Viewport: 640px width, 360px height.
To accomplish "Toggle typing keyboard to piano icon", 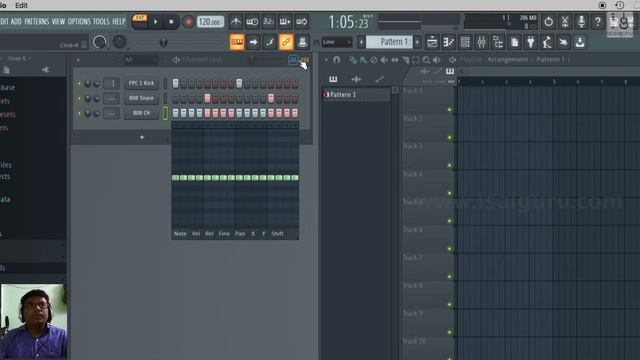I will [x=237, y=42].
